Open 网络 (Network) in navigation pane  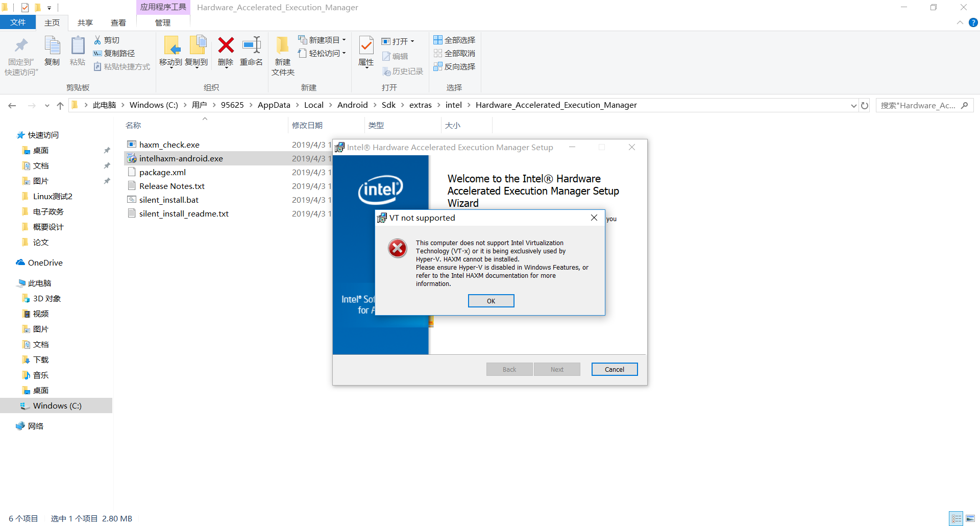click(36, 426)
